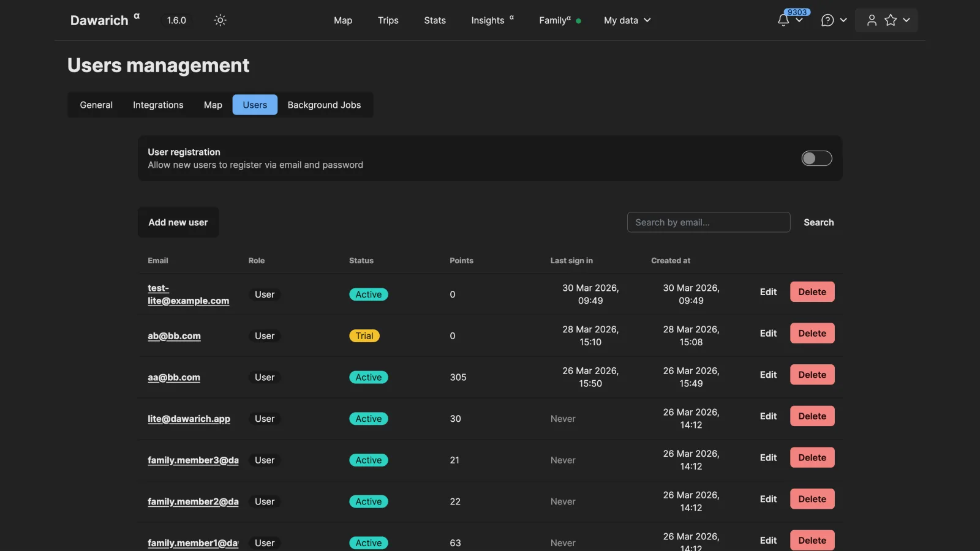The image size is (980, 551).
Task: Open Insights page
Action: [x=492, y=20]
